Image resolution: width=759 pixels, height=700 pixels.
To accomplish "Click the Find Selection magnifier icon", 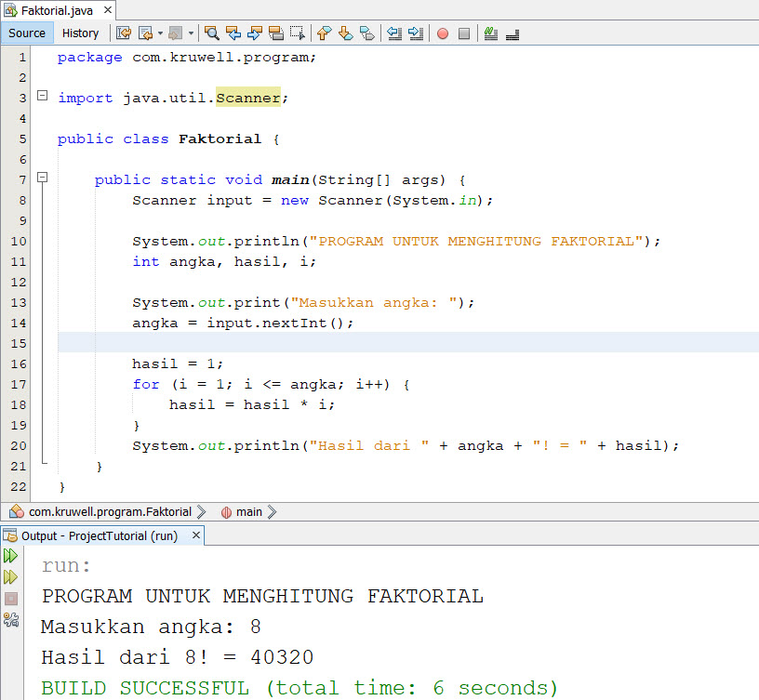I will [x=212, y=33].
